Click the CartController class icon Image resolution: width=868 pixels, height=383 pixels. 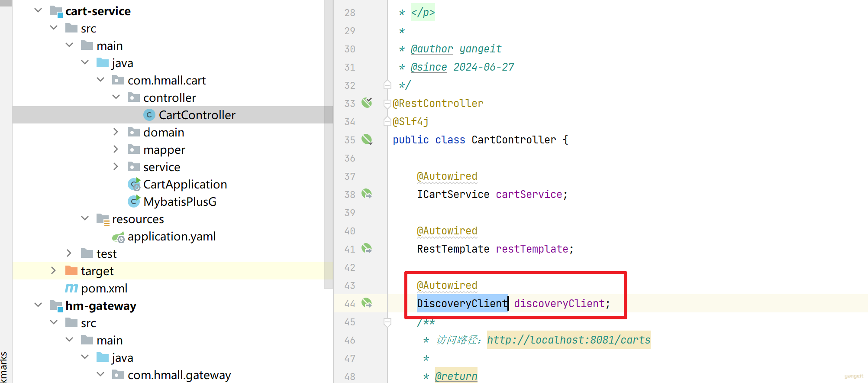[149, 115]
